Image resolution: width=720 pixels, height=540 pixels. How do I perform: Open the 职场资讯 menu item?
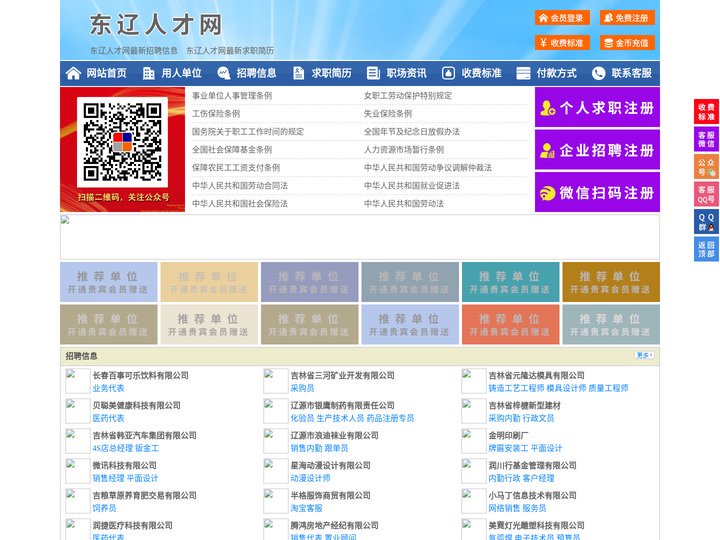(406, 73)
